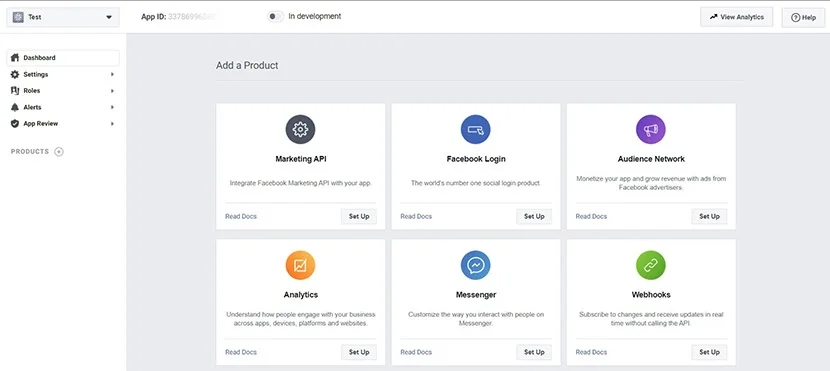Viewport: 830px width, 371px height.
Task: Click the View Analytics button
Action: (736, 17)
